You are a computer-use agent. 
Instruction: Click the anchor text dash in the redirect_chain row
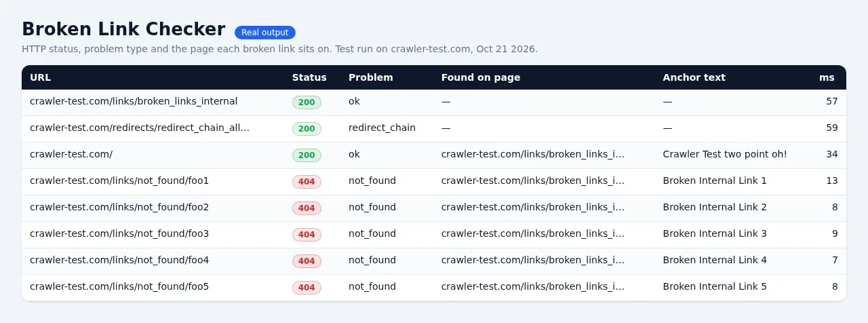coord(667,128)
